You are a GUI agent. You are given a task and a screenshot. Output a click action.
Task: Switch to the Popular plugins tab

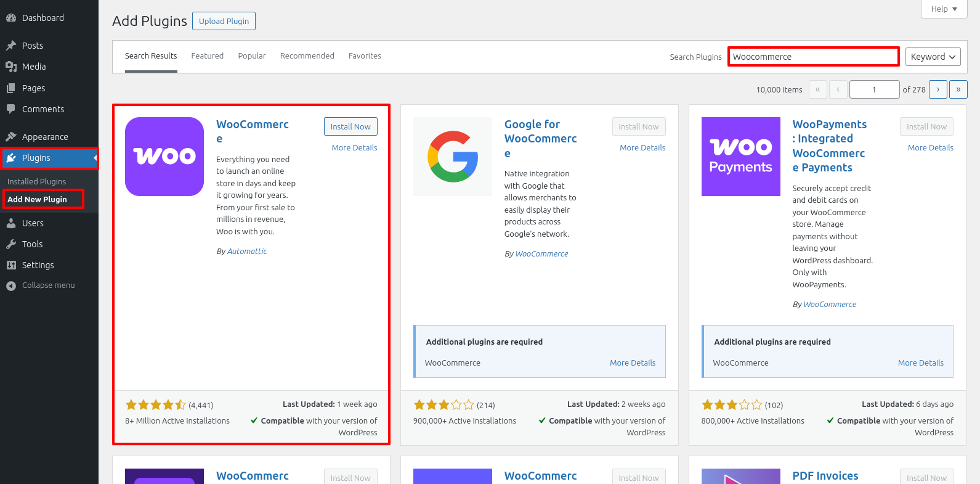tap(252, 56)
